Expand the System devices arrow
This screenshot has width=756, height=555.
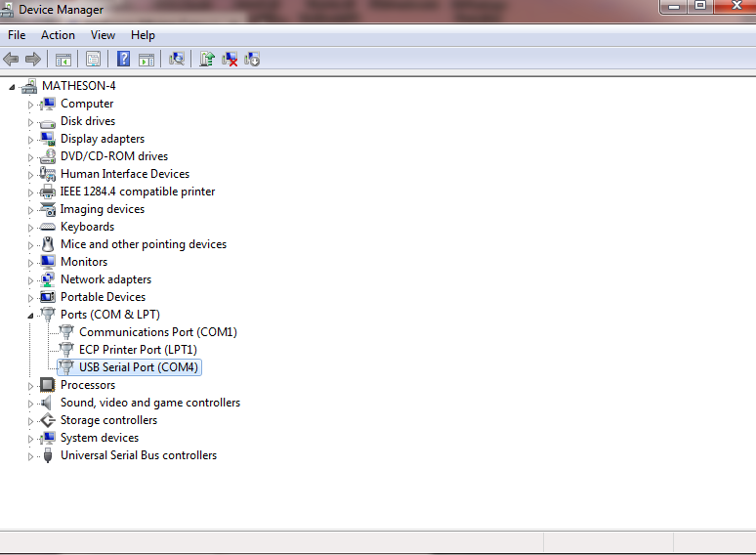pos(30,439)
